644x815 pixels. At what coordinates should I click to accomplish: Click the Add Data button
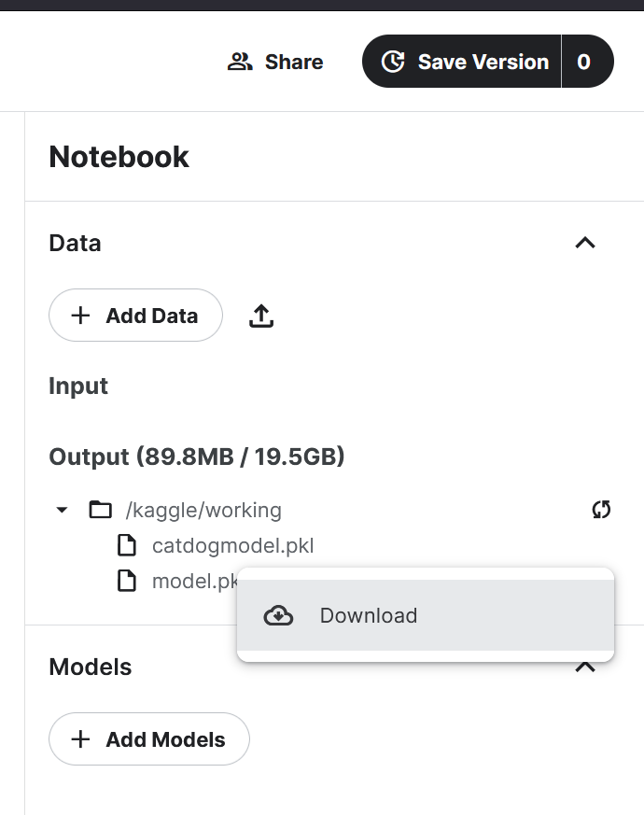(x=135, y=315)
